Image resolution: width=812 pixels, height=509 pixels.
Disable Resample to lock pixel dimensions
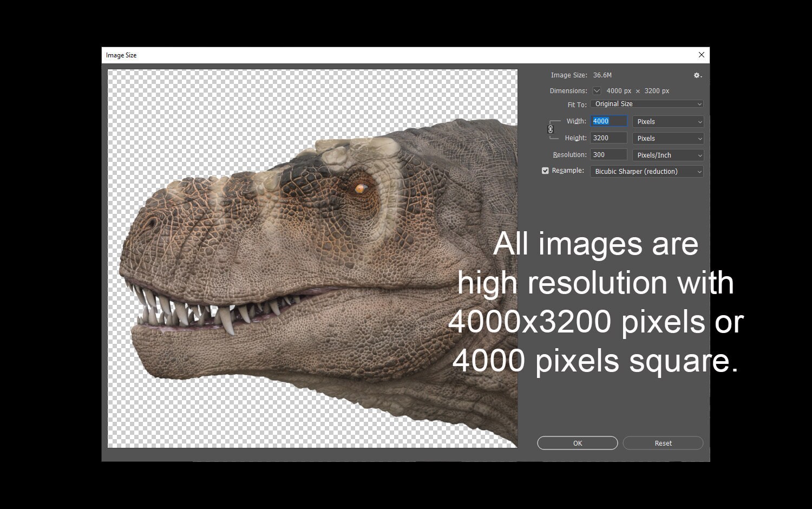[545, 170]
